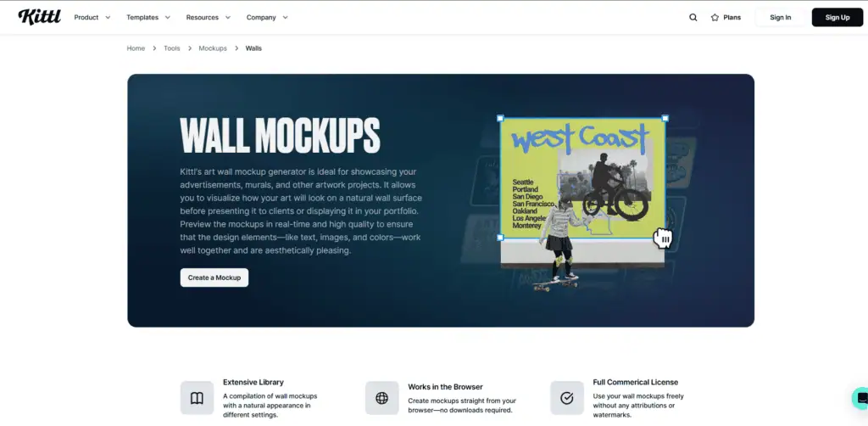Expand the Templates dropdown menu

click(148, 17)
